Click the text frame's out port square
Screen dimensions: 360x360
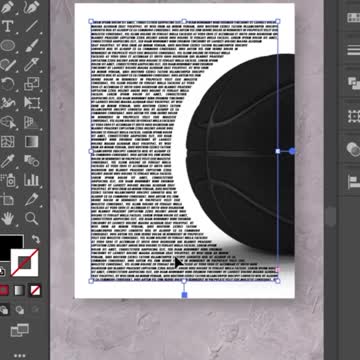tap(277, 270)
